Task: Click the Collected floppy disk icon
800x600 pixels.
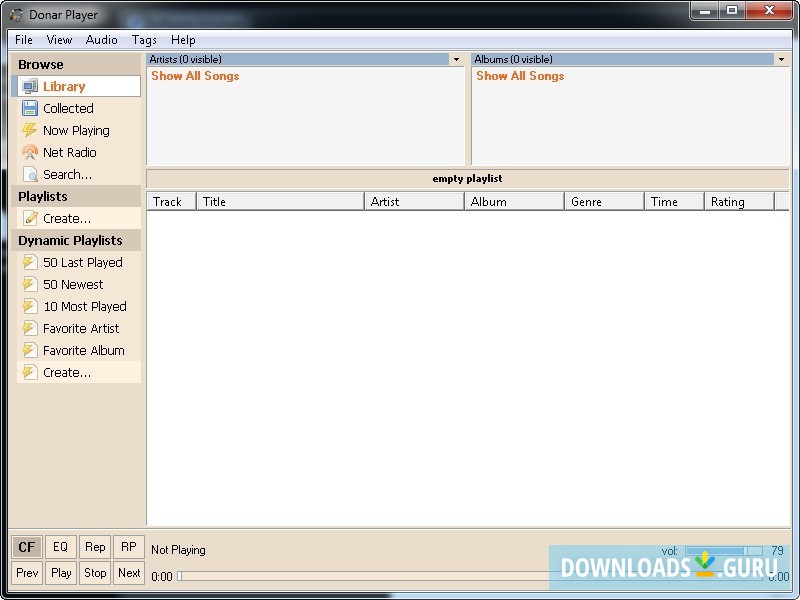Action: pyautogui.click(x=30, y=108)
